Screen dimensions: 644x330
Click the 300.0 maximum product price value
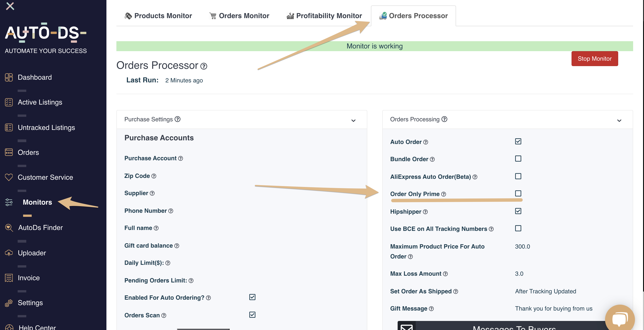[522, 246]
